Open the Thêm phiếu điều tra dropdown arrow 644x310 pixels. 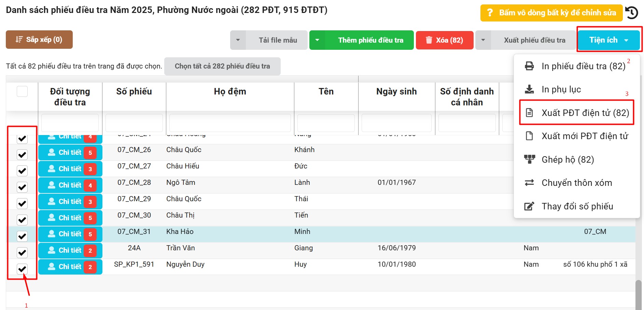(317, 40)
